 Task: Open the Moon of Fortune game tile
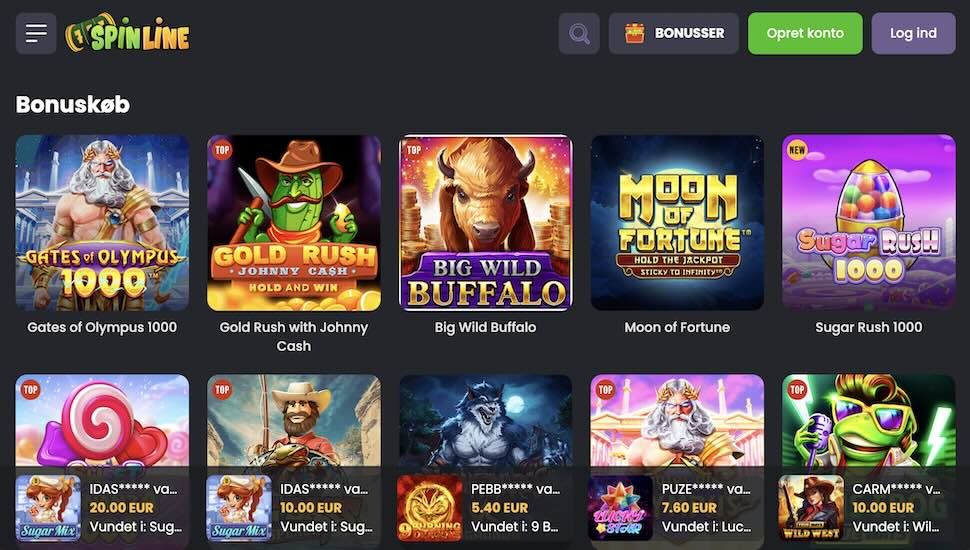pyautogui.click(x=677, y=222)
